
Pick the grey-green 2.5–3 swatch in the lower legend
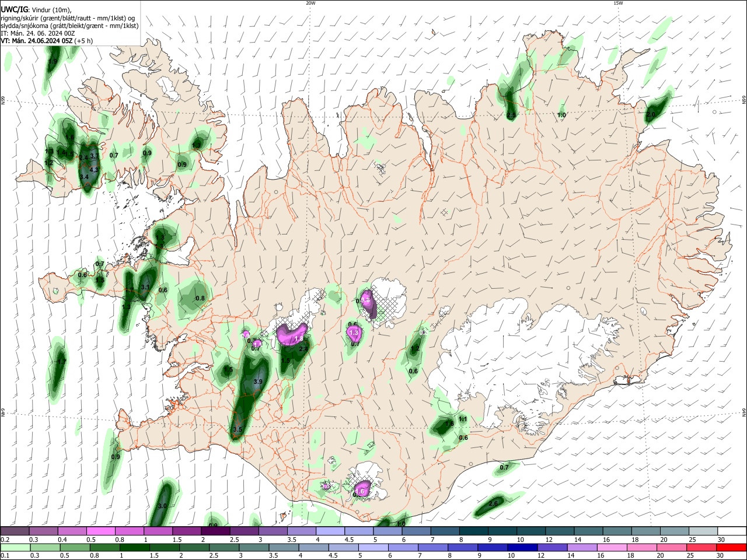click(224, 547)
